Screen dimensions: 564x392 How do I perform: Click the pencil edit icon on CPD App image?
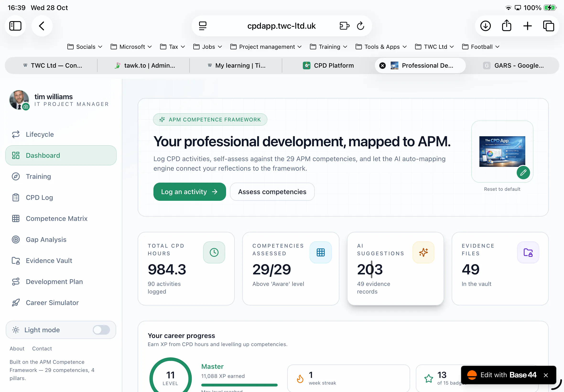point(523,172)
